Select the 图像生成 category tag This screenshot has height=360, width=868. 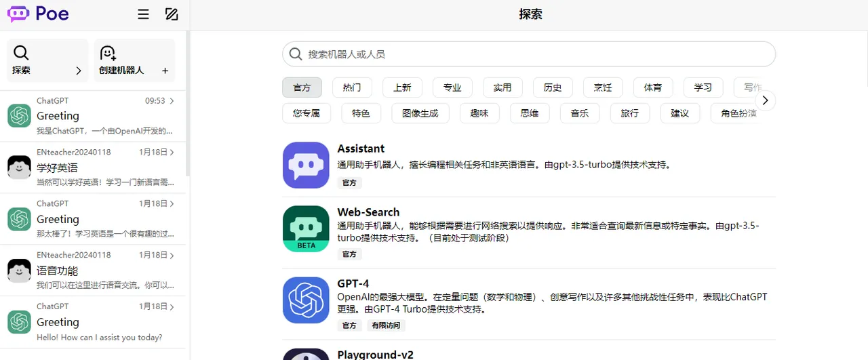420,113
